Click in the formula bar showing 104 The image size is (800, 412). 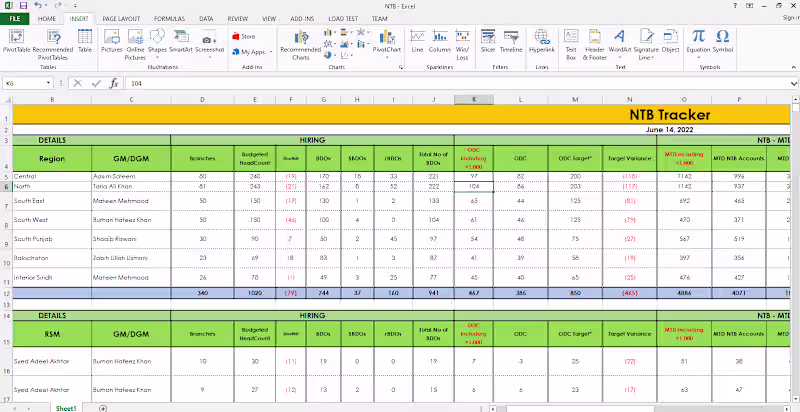tap(457, 83)
